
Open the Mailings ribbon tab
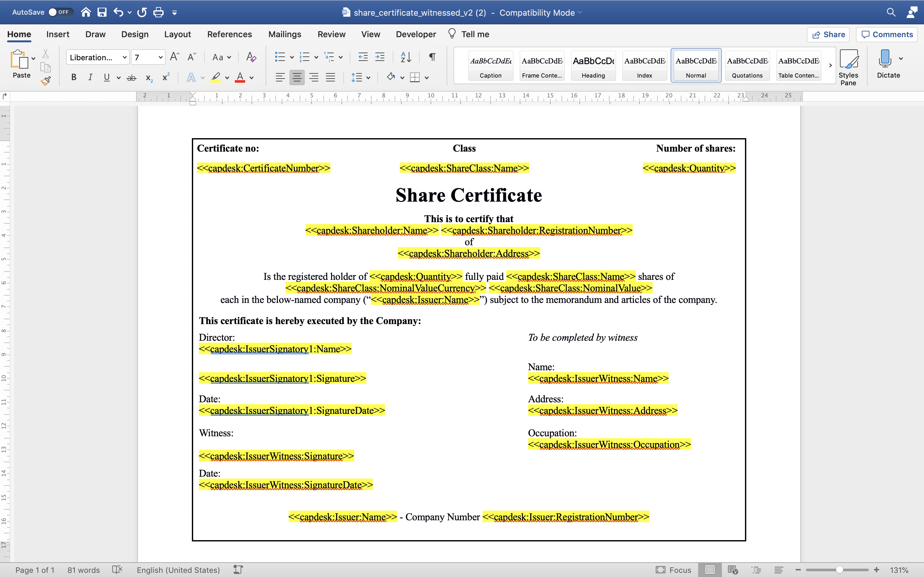(x=283, y=34)
